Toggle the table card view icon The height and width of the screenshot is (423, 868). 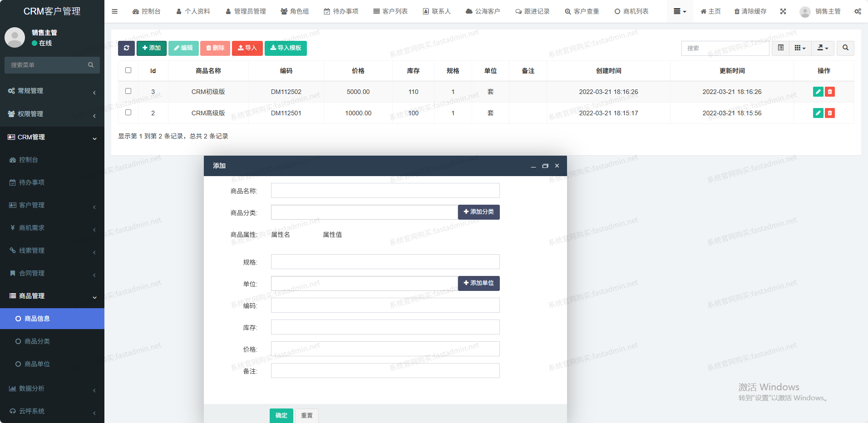(x=780, y=48)
